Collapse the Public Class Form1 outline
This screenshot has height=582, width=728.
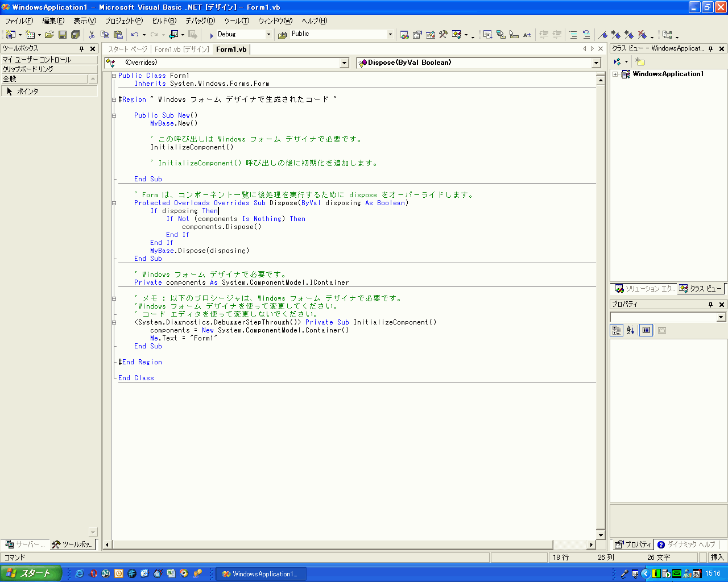[114, 76]
